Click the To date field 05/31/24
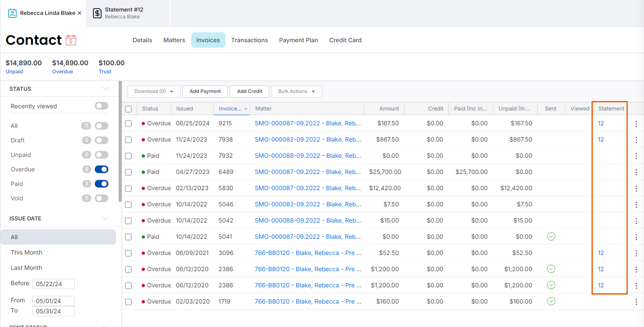The height and width of the screenshot is (327, 644). point(54,311)
